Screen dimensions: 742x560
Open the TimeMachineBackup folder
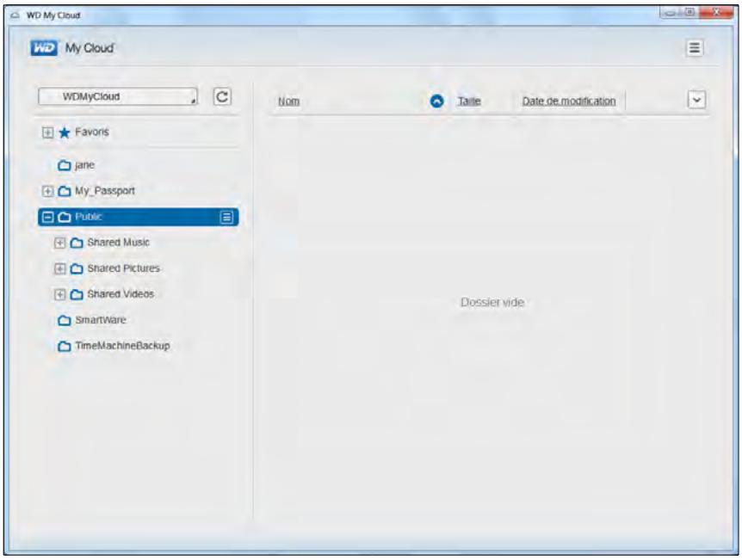coord(122,346)
